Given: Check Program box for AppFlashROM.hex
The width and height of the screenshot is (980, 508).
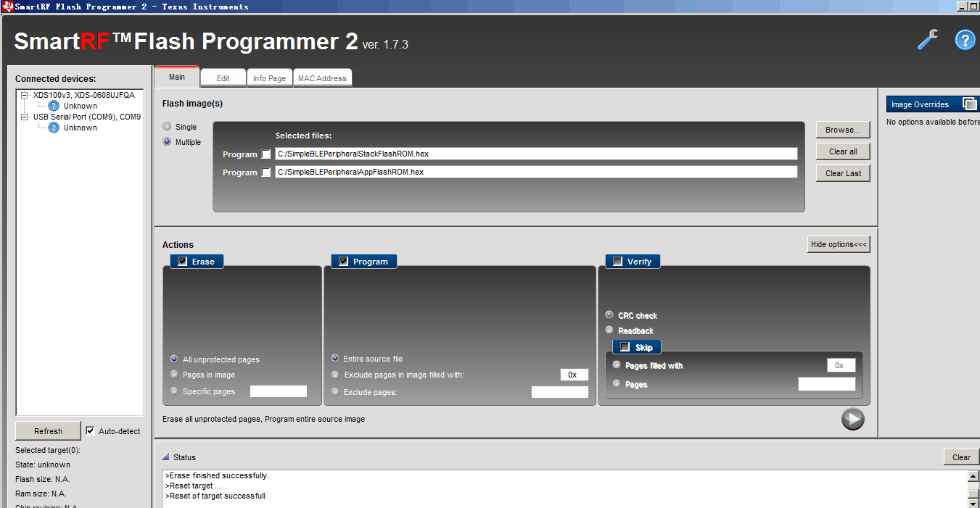Looking at the screenshot, I should pos(266,172).
